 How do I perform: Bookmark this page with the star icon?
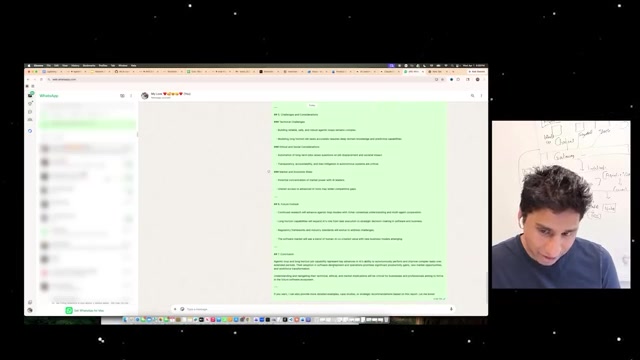442,80
